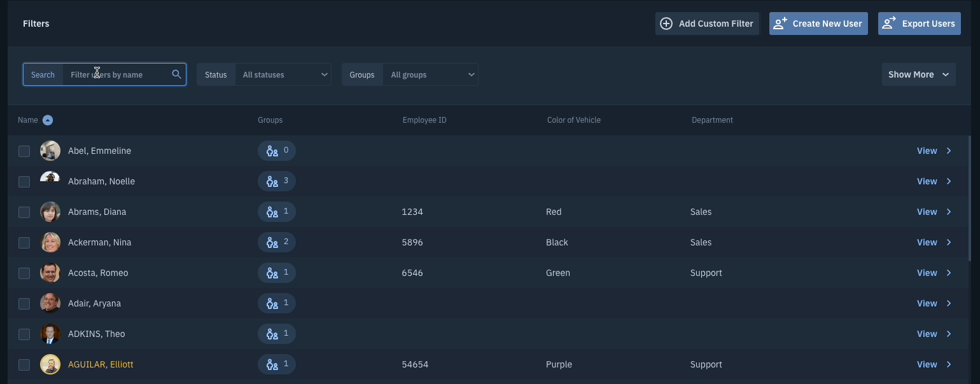Image resolution: width=980 pixels, height=384 pixels.
Task: Click AGUILAR, Elliott's profile avatar
Action: tap(50, 364)
